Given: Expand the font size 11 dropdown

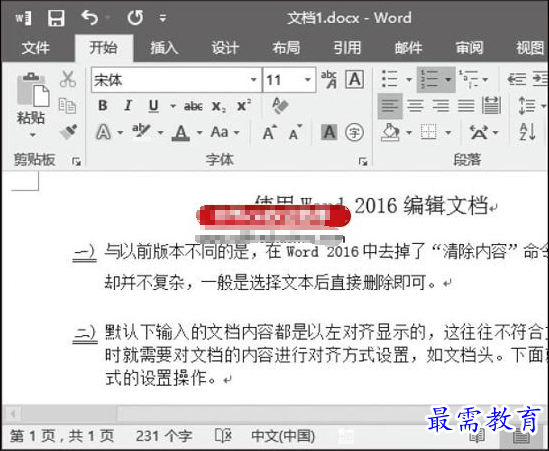Looking at the screenshot, I should [308, 80].
